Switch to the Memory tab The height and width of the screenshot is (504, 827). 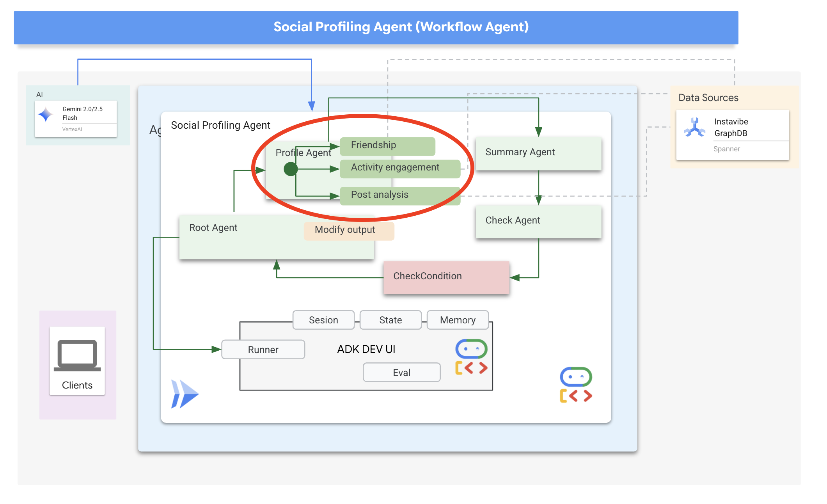(458, 320)
